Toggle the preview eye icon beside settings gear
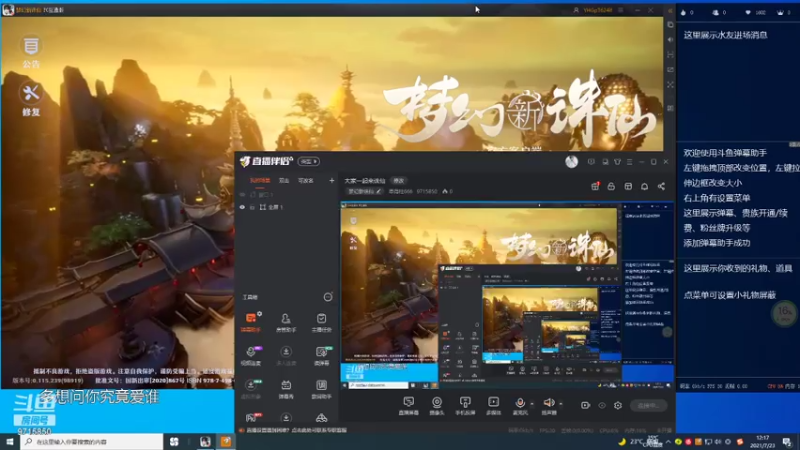 tap(602, 405)
